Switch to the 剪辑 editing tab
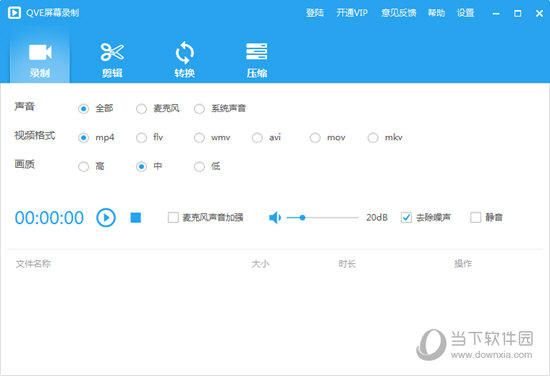Viewport: 550px width, 376px height. (112, 60)
